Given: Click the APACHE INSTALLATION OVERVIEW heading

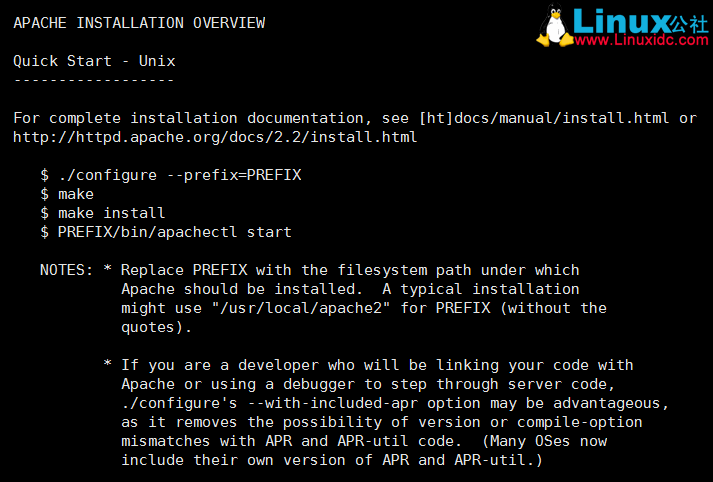Looking at the screenshot, I should (x=139, y=23).
